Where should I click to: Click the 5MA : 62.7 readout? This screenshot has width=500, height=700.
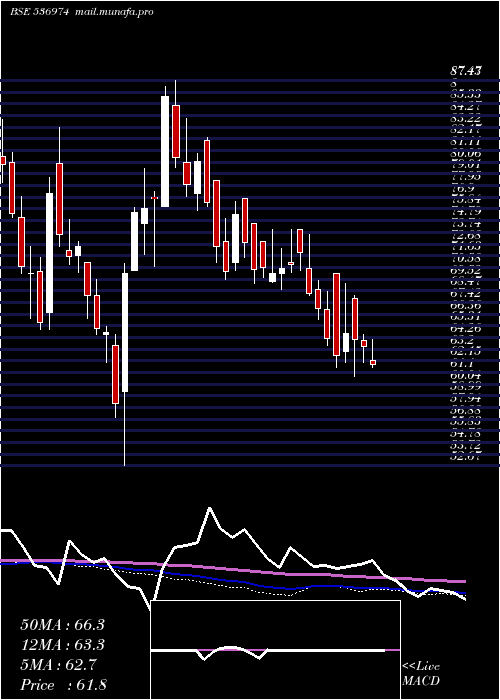(58, 664)
